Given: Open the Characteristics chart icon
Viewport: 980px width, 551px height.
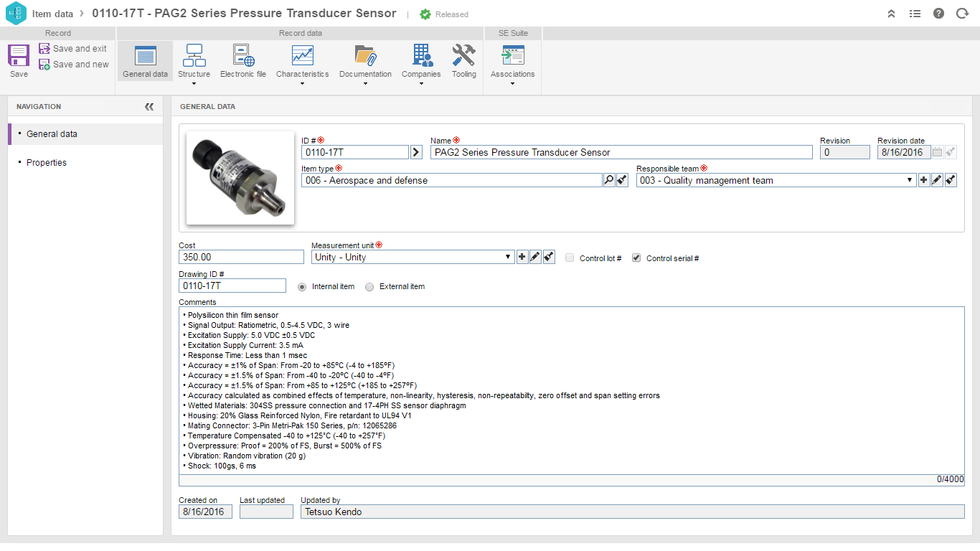Looking at the screenshot, I should (x=302, y=55).
